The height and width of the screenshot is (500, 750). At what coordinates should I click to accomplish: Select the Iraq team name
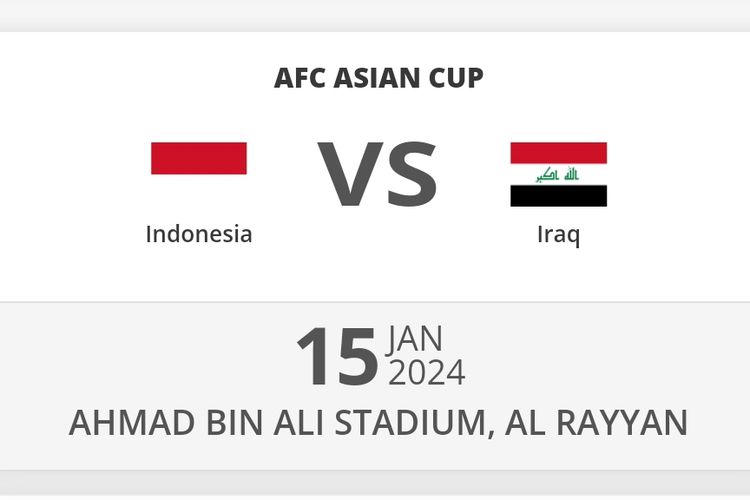tap(559, 235)
